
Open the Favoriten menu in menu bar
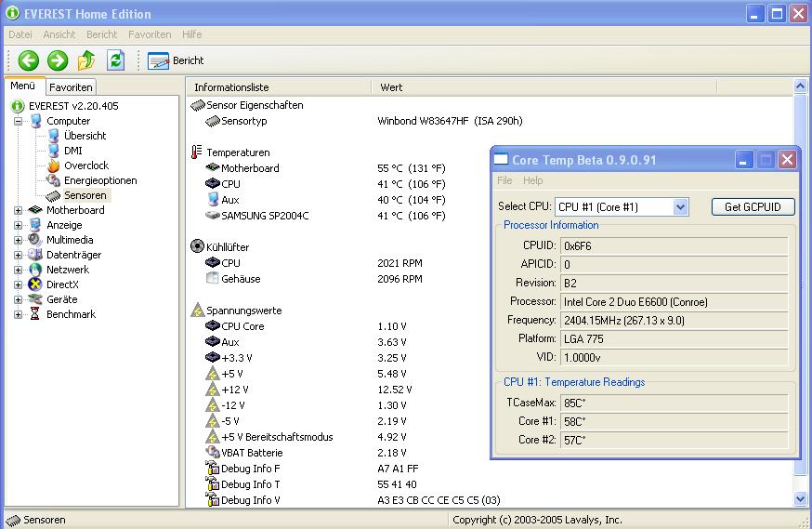pyautogui.click(x=150, y=34)
